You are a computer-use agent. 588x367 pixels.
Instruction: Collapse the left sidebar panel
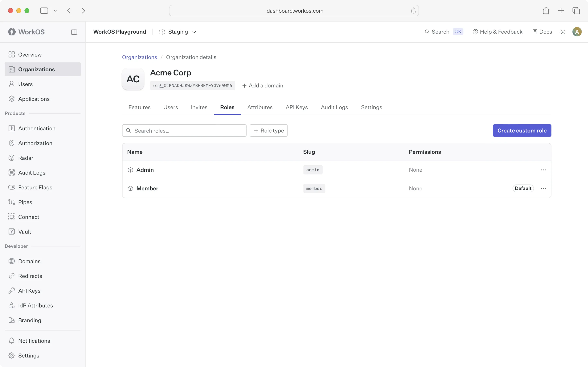(x=74, y=32)
